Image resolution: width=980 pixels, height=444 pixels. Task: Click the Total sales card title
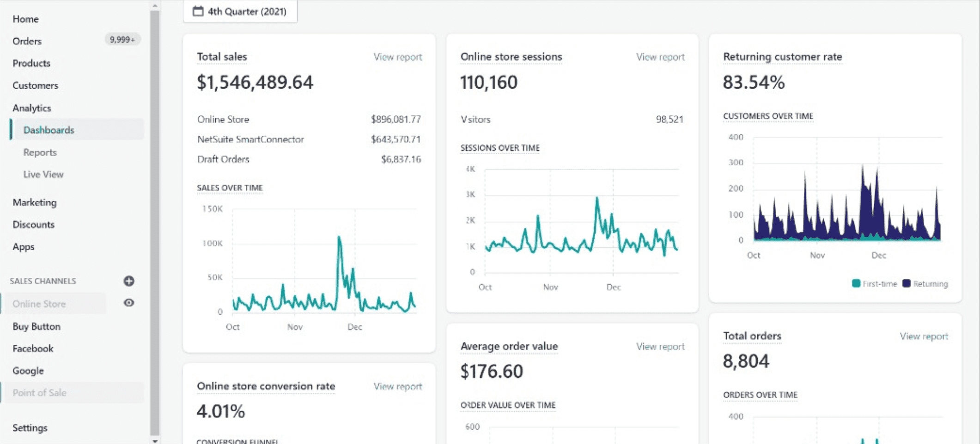(222, 57)
